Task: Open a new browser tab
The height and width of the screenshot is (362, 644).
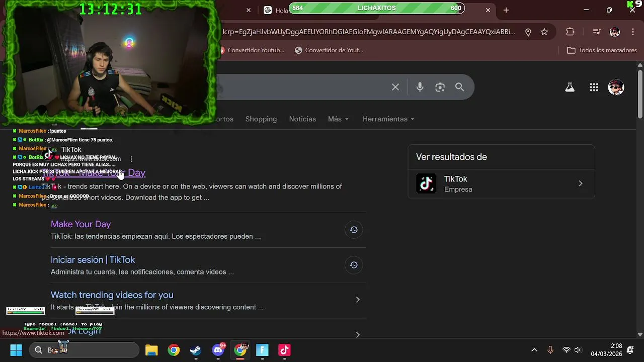Action: pyautogui.click(x=506, y=10)
